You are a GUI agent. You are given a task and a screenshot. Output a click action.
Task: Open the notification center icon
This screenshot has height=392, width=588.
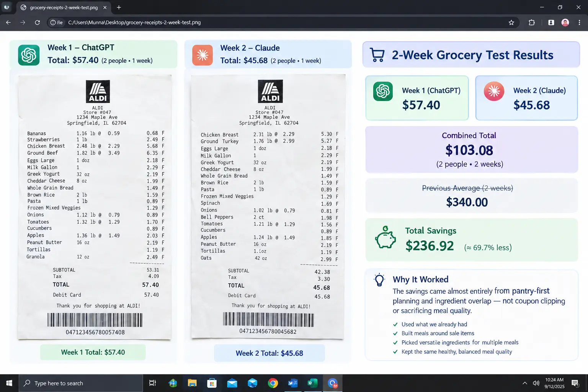pos(575,383)
